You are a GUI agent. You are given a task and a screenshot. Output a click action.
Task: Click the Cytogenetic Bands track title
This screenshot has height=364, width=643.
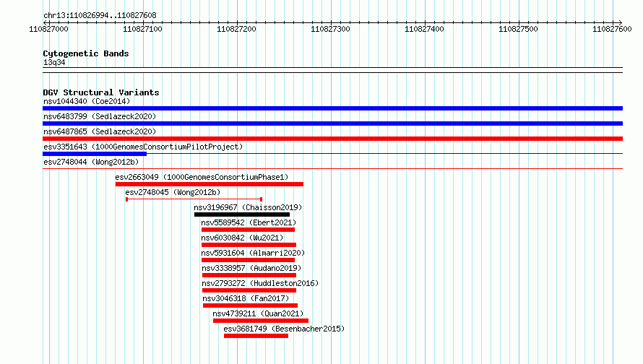pos(86,53)
